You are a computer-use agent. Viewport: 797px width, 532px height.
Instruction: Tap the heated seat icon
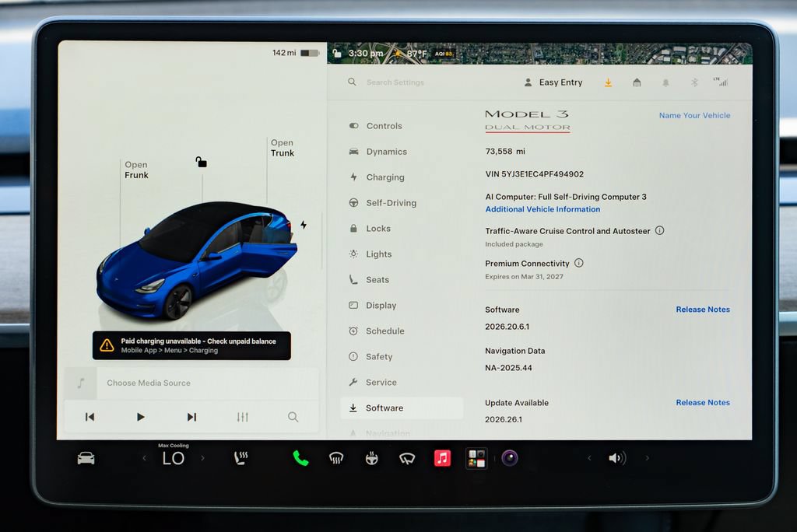pyautogui.click(x=241, y=458)
